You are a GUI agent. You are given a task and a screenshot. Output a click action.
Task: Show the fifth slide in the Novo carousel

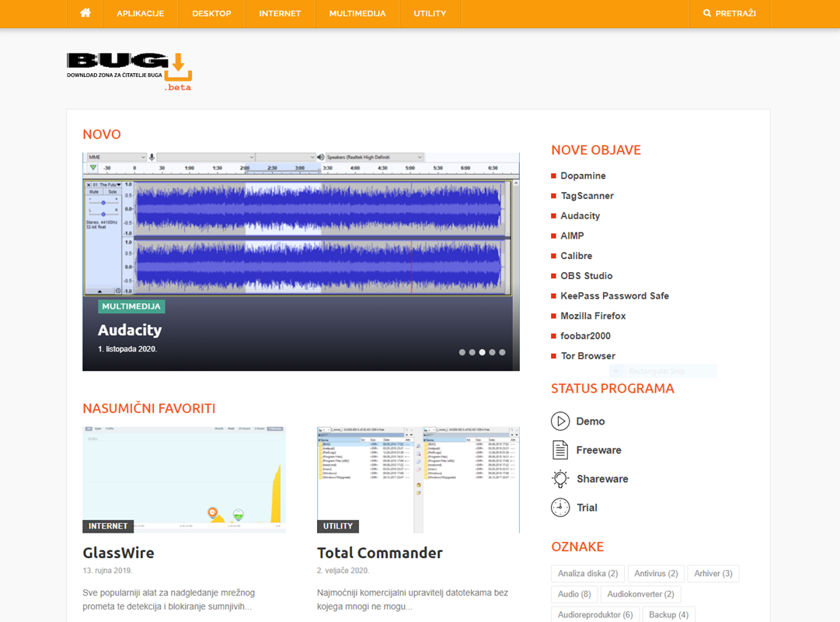[502, 352]
